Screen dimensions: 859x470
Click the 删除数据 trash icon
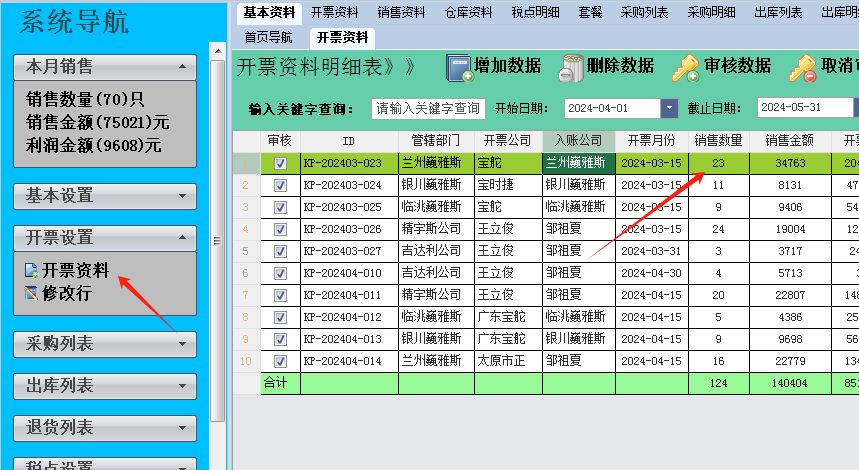571,67
